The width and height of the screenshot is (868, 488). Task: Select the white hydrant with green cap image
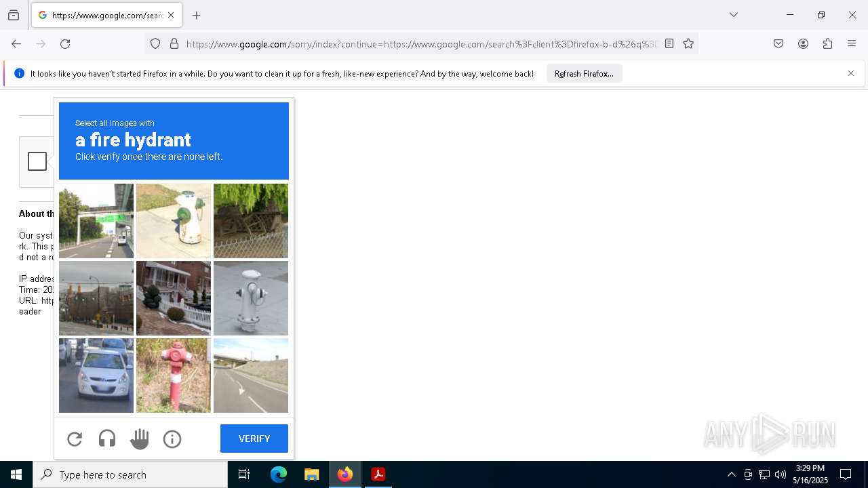174,221
